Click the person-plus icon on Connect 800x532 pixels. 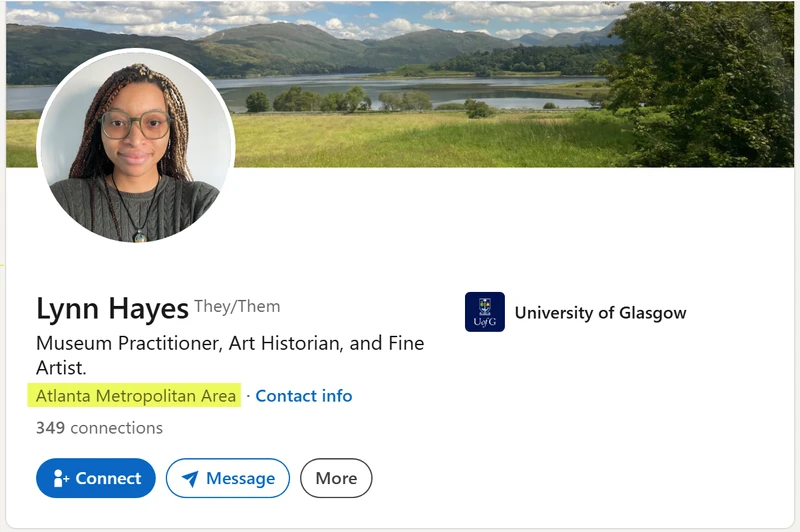click(61, 478)
